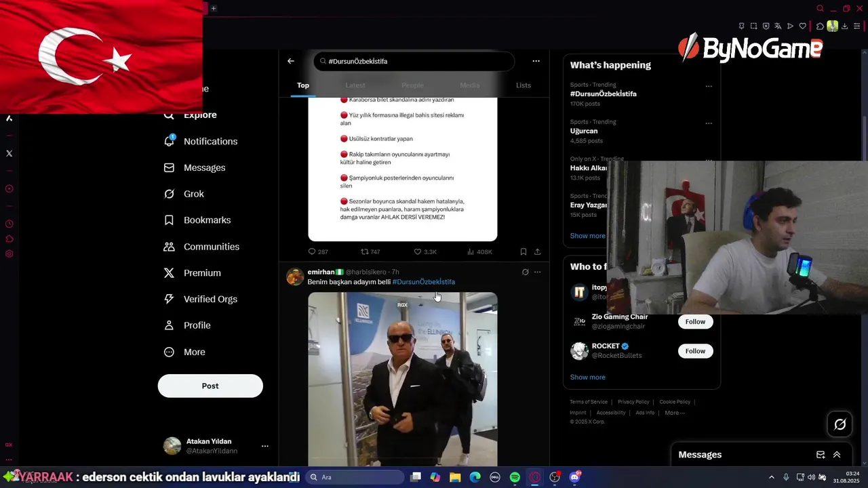Switch to the Media tab
Screen dimensions: 868x488
click(x=469, y=85)
